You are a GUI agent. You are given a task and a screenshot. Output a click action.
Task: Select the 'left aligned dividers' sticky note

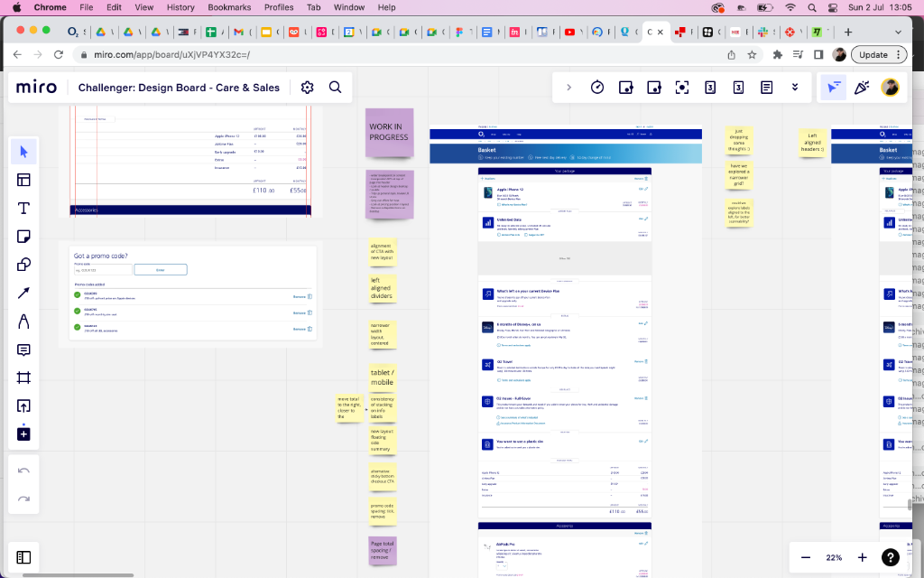tap(382, 288)
